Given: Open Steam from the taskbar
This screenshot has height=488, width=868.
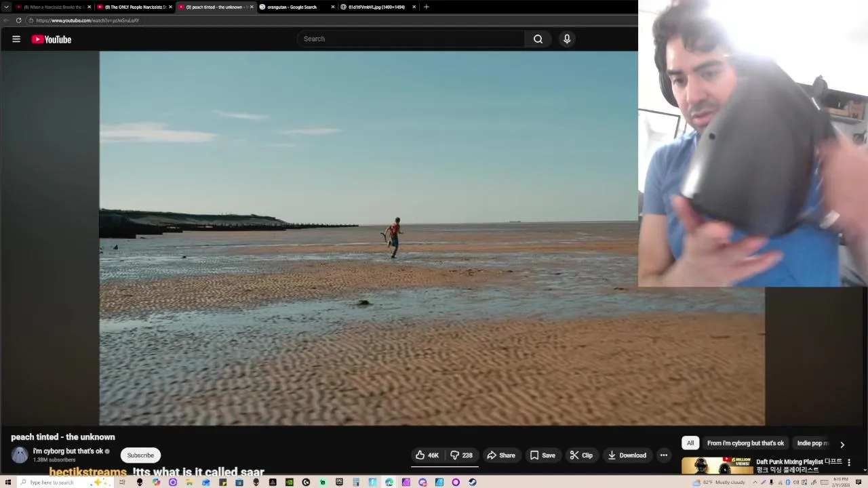Looking at the screenshot, I should 473,482.
